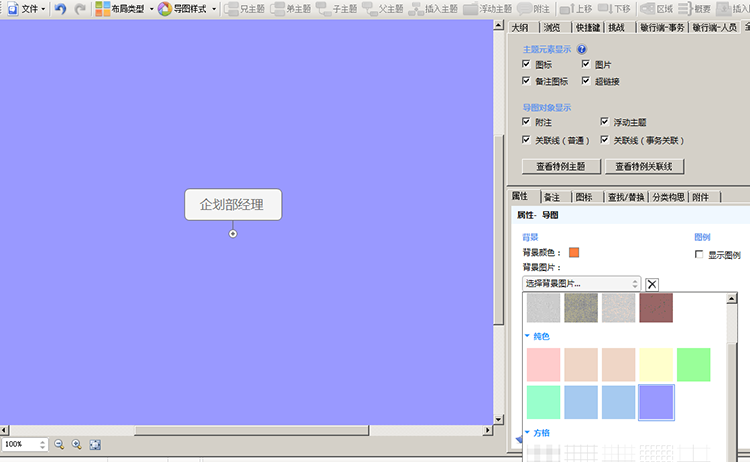
Task: Clear background image with X button
Action: pos(652,284)
